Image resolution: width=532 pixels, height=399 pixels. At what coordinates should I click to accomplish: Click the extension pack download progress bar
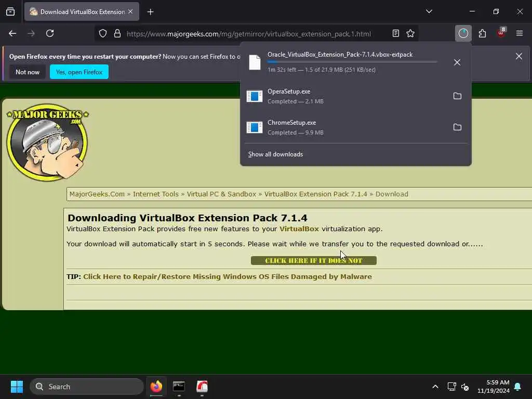352,62
